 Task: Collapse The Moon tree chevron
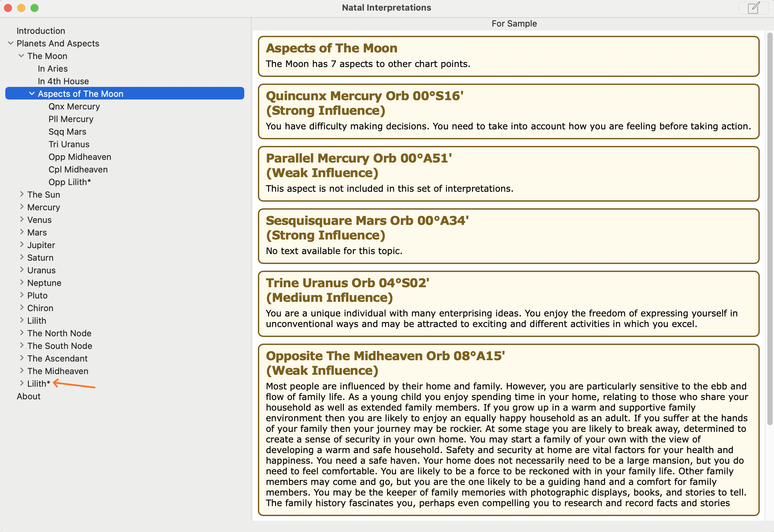click(x=21, y=56)
